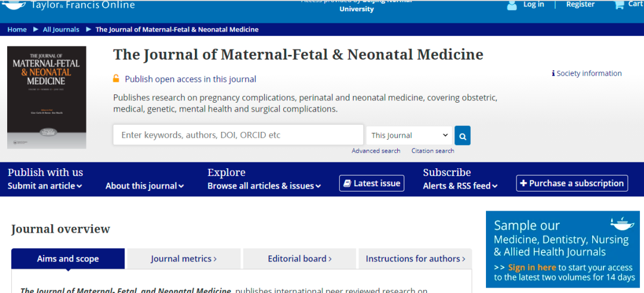Open the Advanced search link
Screen dimensions: 644x293
376,151
